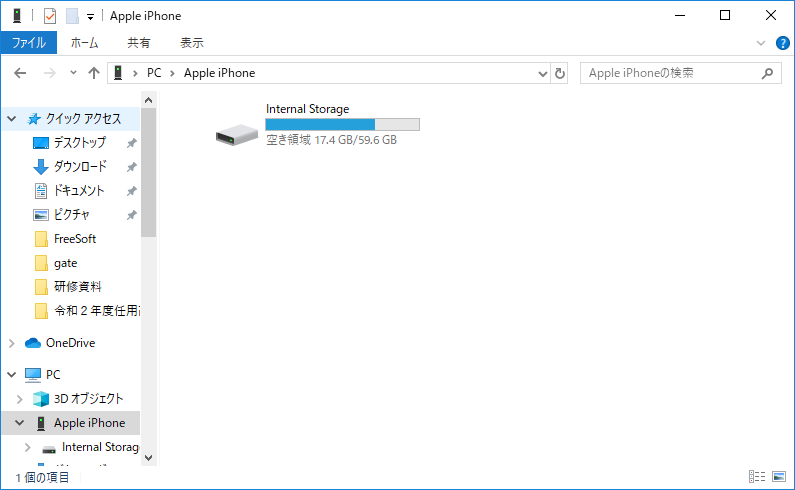Image resolution: width=795 pixels, height=490 pixels.
Task: Click the navigation pane scroll down arrow
Action: (149, 458)
